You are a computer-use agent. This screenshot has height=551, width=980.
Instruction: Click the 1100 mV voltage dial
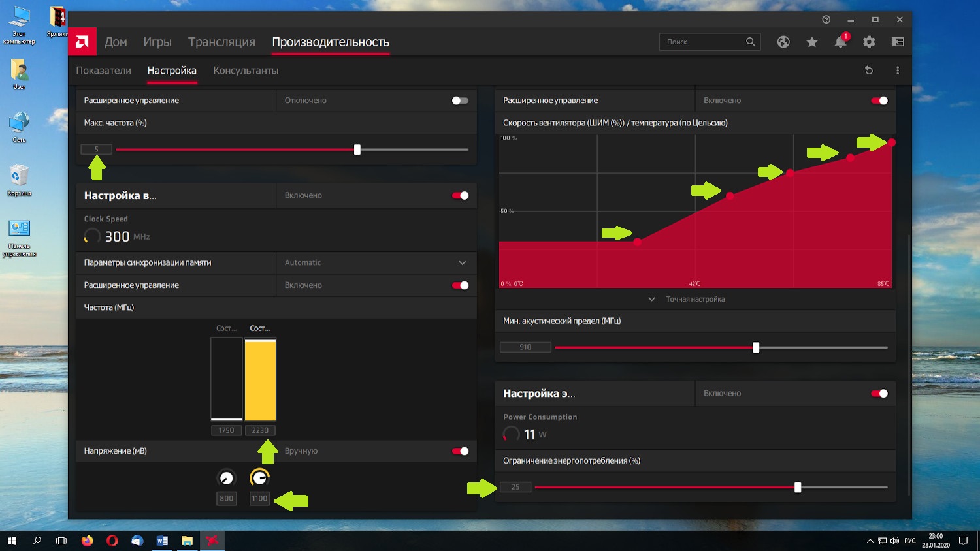[259, 478]
